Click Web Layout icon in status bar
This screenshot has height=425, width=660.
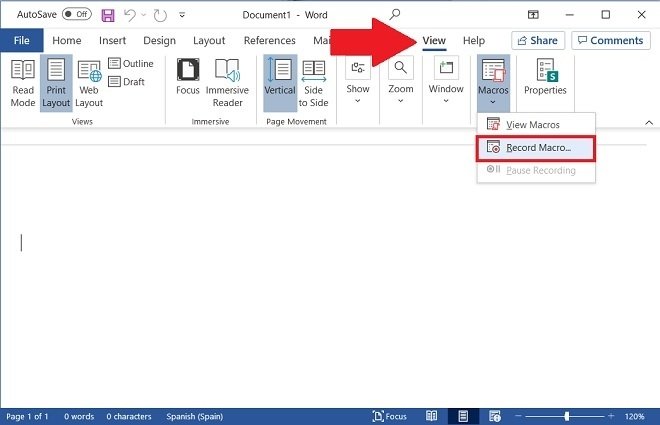[x=495, y=417]
